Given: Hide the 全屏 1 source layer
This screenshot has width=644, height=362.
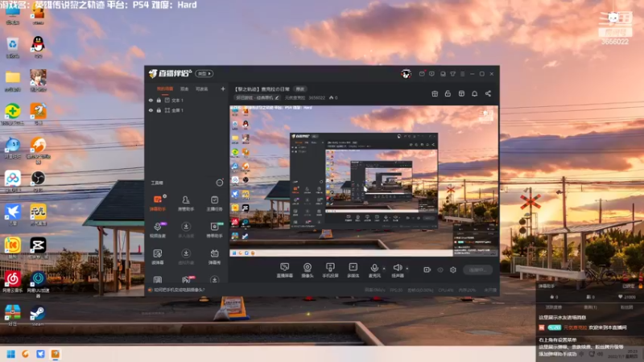Looking at the screenshot, I should click(151, 110).
